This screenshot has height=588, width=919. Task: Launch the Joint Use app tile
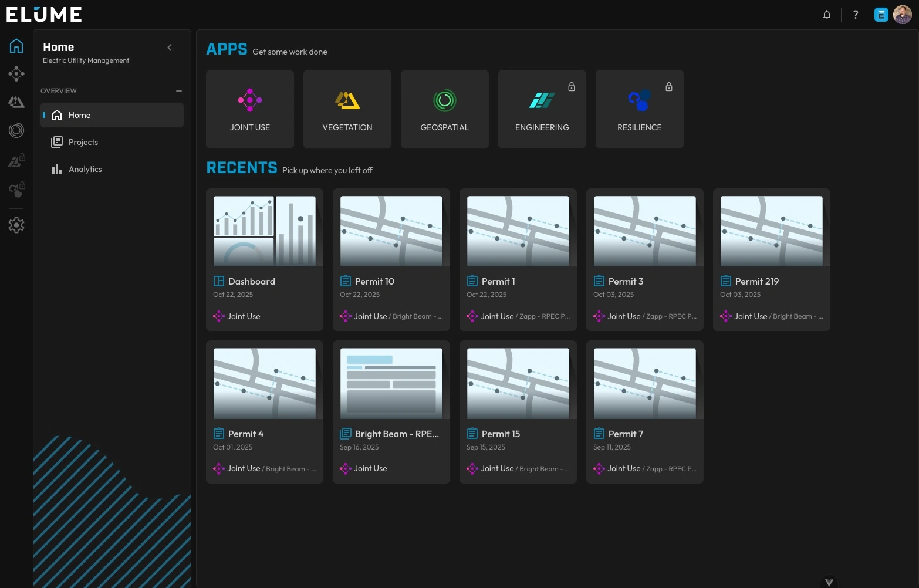coord(250,109)
